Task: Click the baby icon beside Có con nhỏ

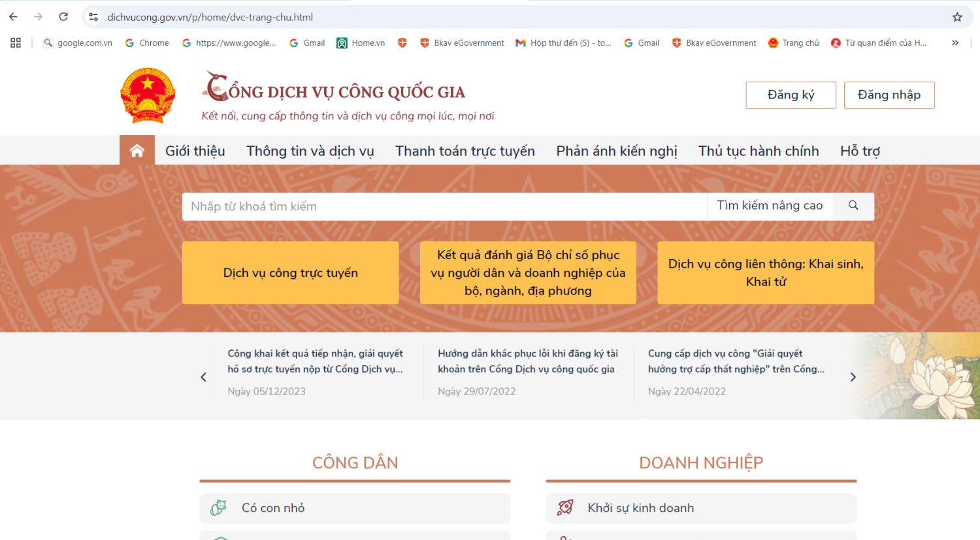Action: pyautogui.click(x=218, y=508)
